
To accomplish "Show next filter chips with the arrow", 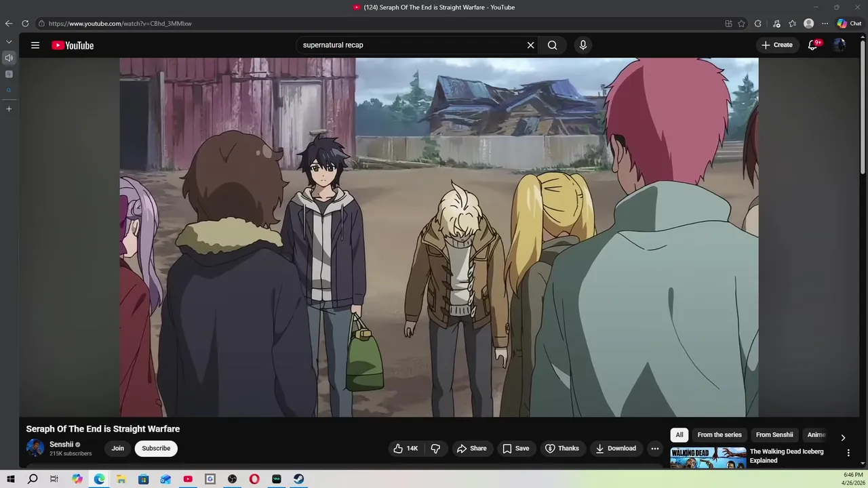I will (x=843, y=438).
